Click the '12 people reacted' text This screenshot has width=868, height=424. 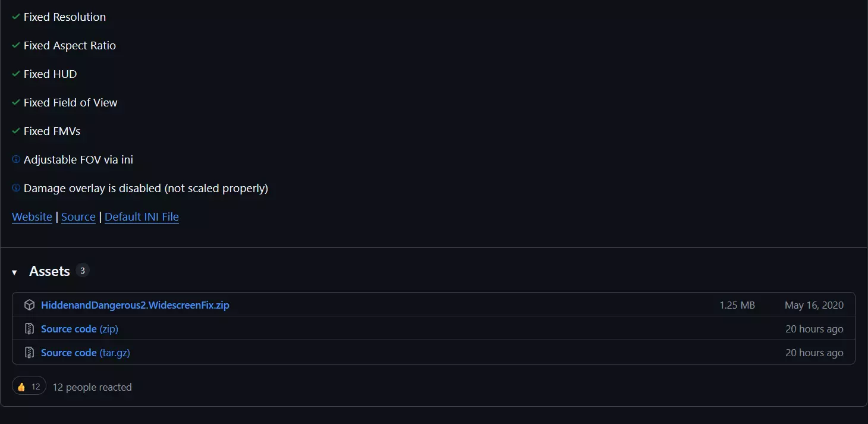(92, 387)
